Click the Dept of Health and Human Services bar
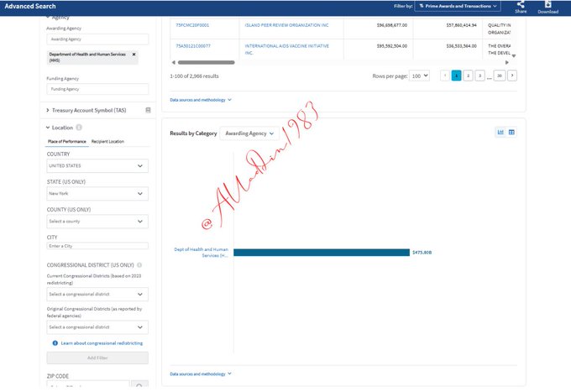571x392 pixels. [x=321, y=252]
